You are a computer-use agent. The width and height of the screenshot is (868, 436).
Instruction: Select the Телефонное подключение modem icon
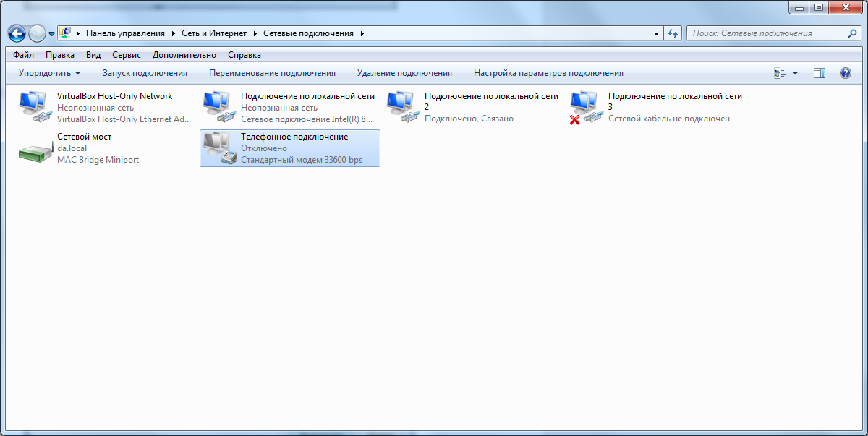(x=218, y=148)
